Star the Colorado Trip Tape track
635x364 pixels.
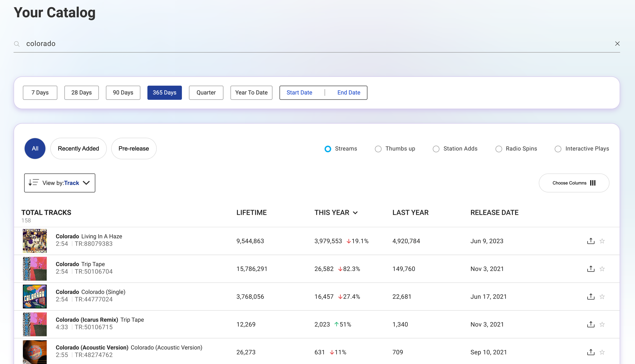click(x=602, y=269)
